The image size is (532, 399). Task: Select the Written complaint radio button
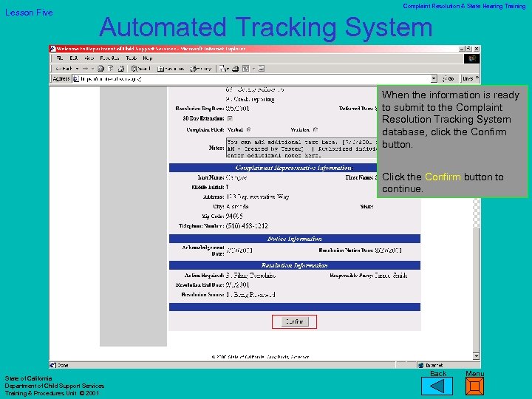point(316,129)
